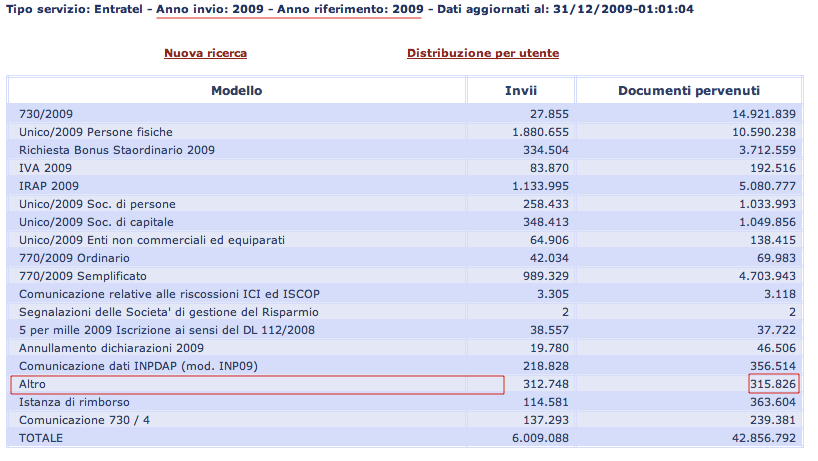Select documents value 37.722
This screenshot has width=818, height=461.
coord(776,330)
